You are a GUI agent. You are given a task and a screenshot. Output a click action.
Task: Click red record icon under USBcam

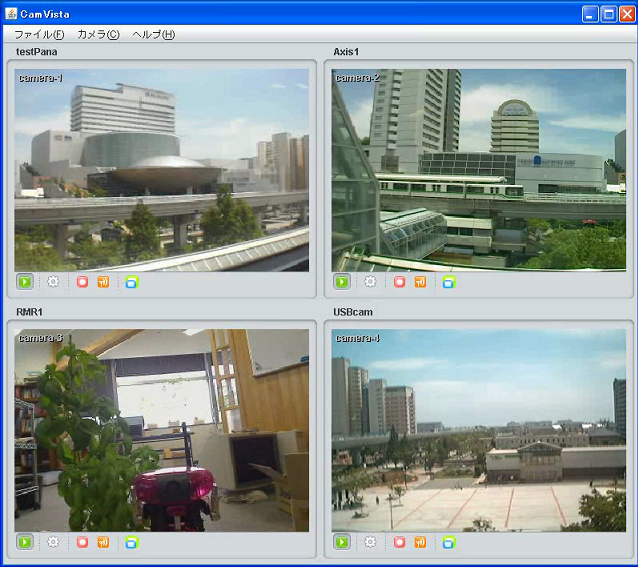[x=399, y=542]
